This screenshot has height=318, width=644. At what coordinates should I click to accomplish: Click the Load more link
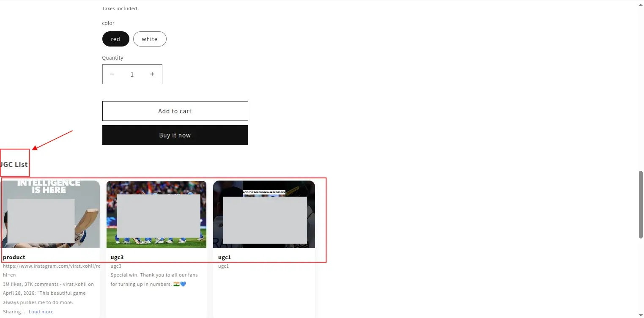pyautogui.click(x=41, y=312)
